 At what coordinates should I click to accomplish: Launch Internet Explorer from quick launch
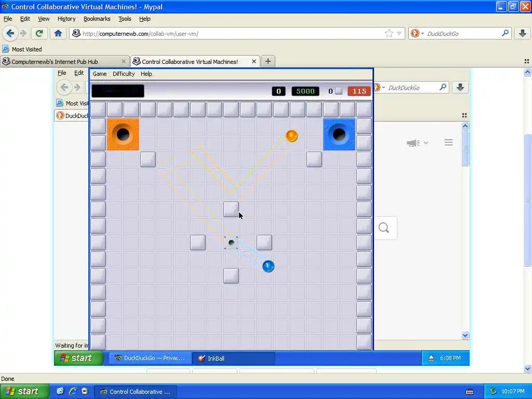pos(73,391)
